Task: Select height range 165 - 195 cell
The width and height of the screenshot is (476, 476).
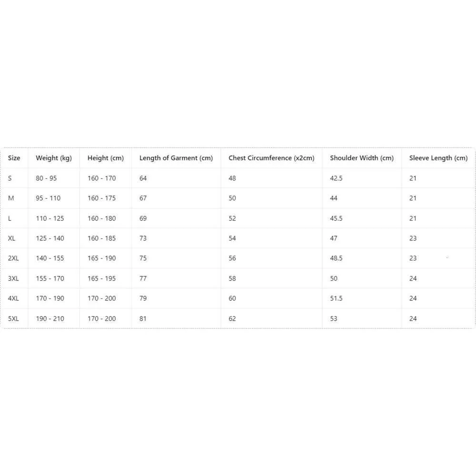Action: (102, 278)
